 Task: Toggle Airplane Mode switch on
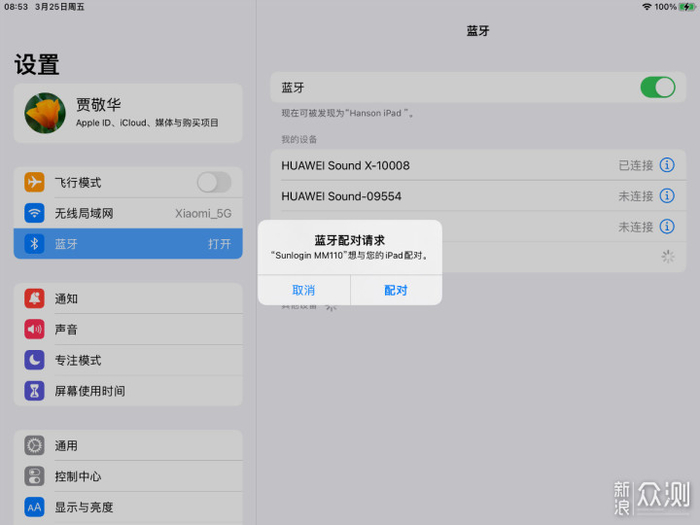pos(214,182)
